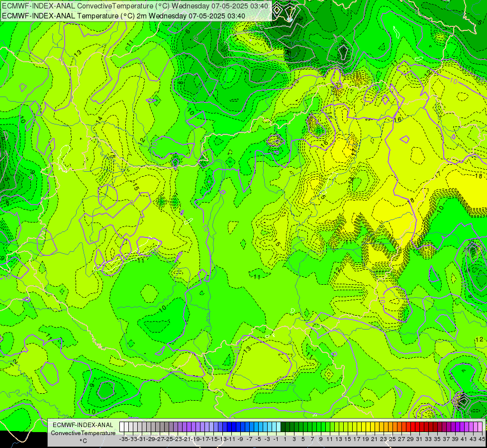Click the ECMWF-INDEX-ANAL label in the legend

[x=83, y=425]
